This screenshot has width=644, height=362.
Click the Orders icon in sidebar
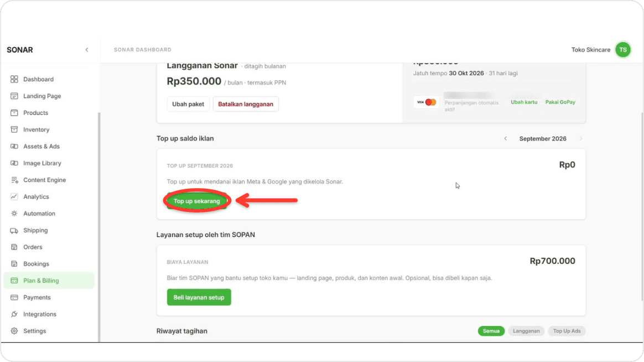tap(14, 247)
